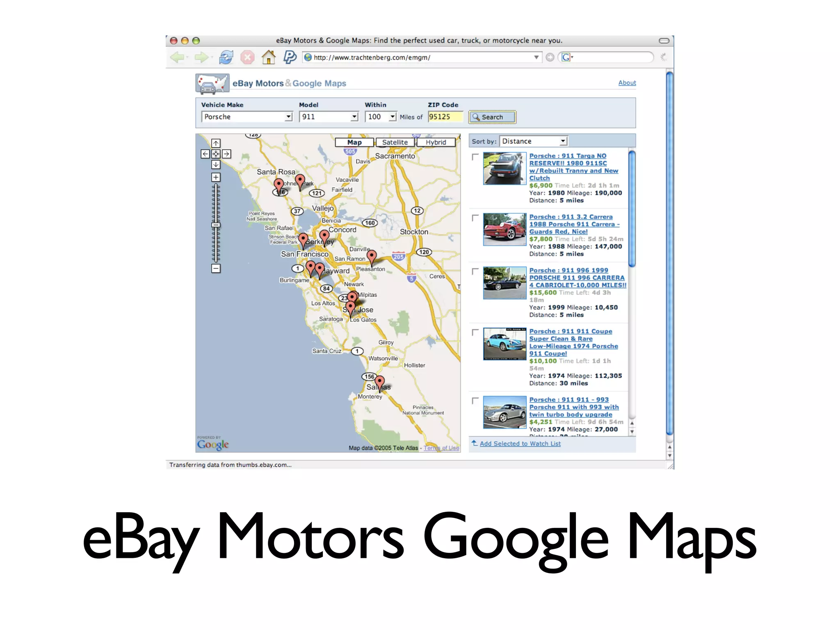Open the 911 3.2 Carrera Guards Red link
Screen dimensions: 840x630
click(x=574, y=224)
